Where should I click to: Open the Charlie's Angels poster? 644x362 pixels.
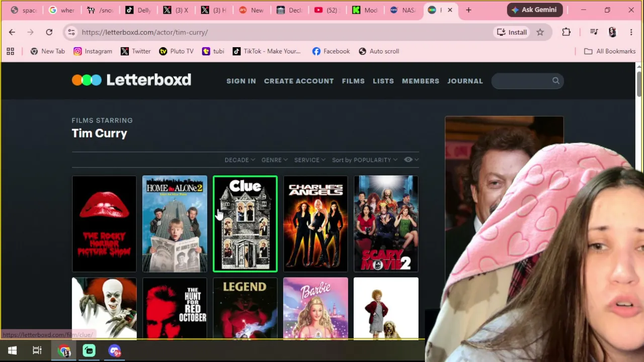(x=315, y=224)
